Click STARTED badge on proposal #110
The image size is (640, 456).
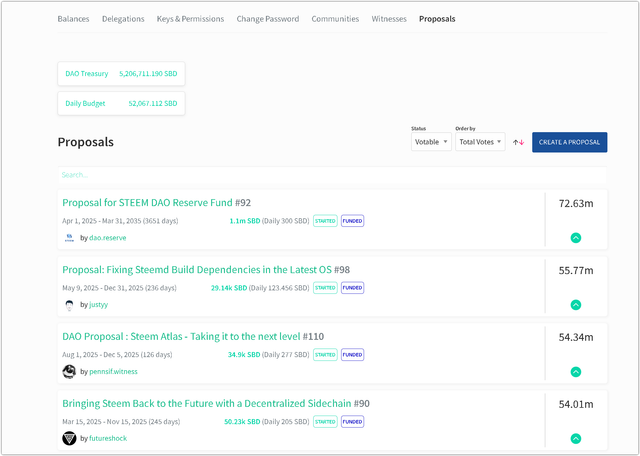click(325, 355)
